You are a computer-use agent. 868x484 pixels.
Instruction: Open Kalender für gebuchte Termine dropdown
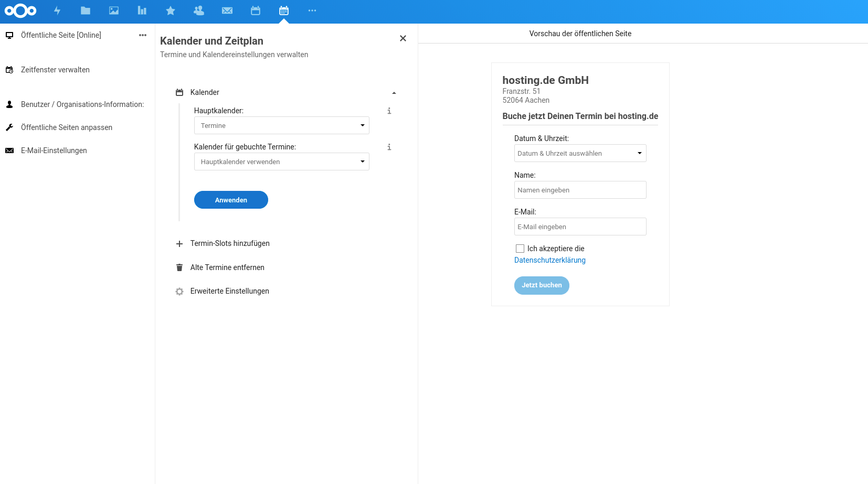(282, 162)
